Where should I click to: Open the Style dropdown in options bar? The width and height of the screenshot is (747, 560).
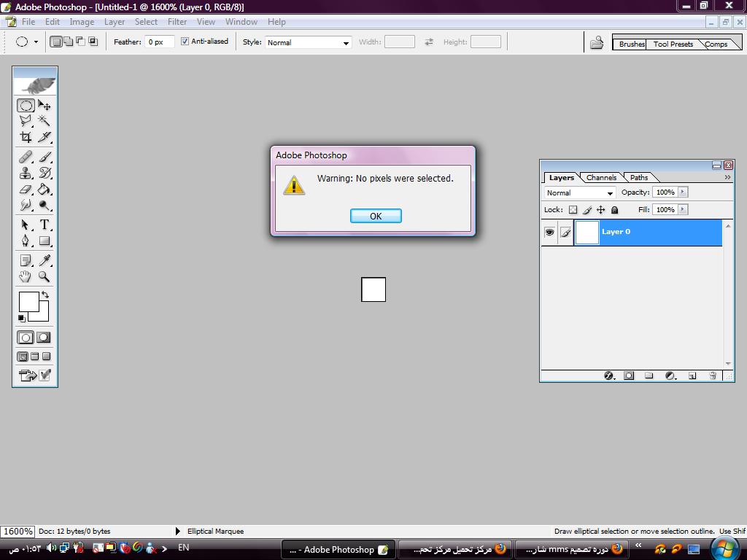pyautogui.click(x=308, y=42)
